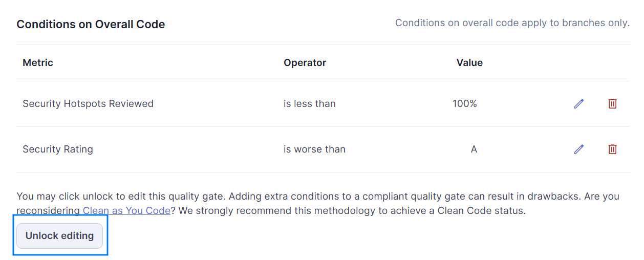Click the Security Rating metric name
The height and width of the screenshot is (260, 644).
point(58,149)
